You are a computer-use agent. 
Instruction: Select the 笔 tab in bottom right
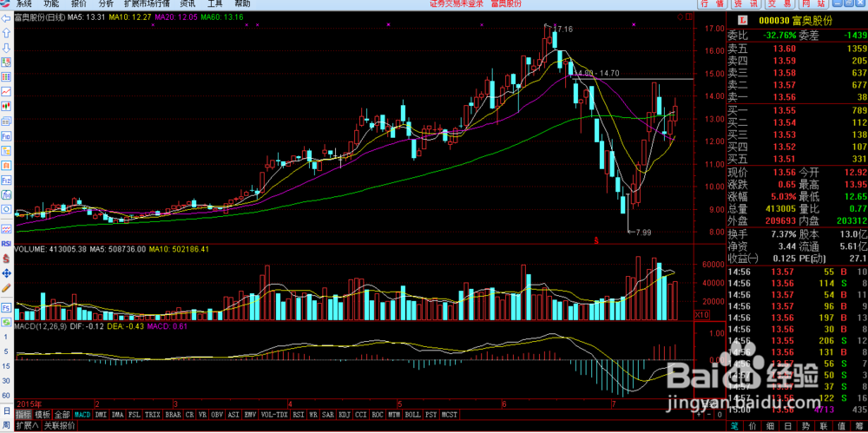734,426
